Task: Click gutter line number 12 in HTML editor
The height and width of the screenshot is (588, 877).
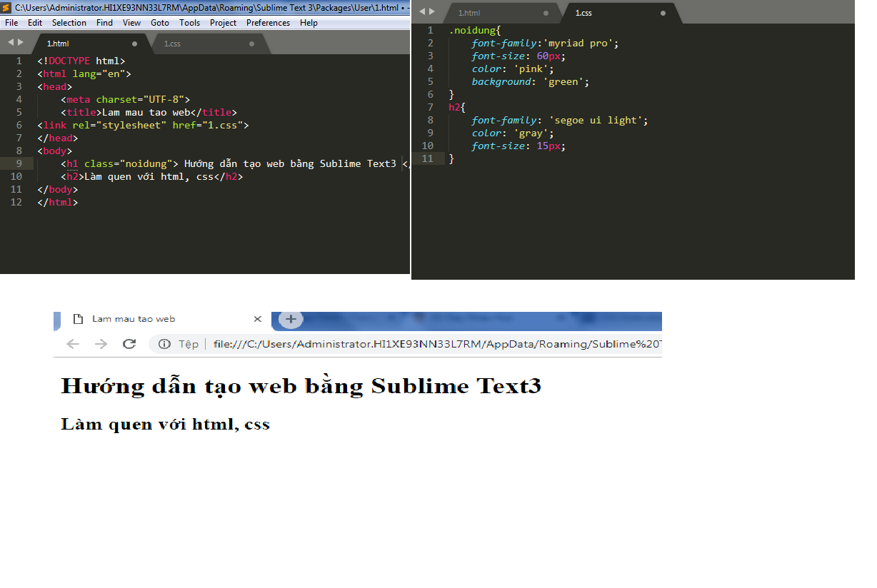Action: point(16,202)
